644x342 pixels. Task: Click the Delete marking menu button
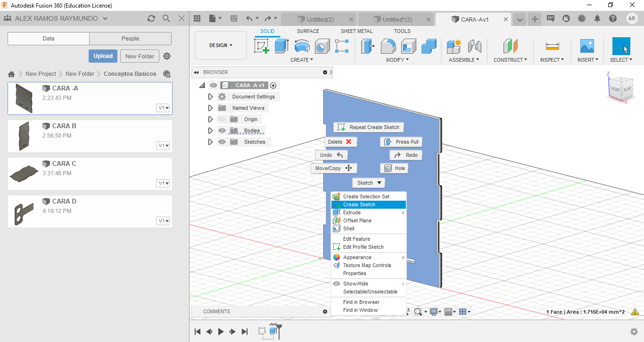tap(341, 142)
